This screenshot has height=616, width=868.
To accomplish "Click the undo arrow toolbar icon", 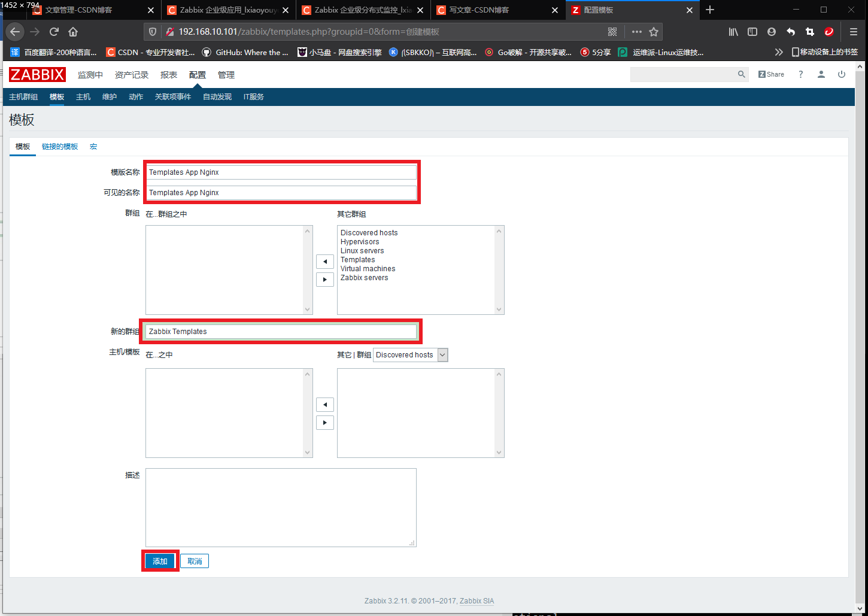I will coord(791,32).
